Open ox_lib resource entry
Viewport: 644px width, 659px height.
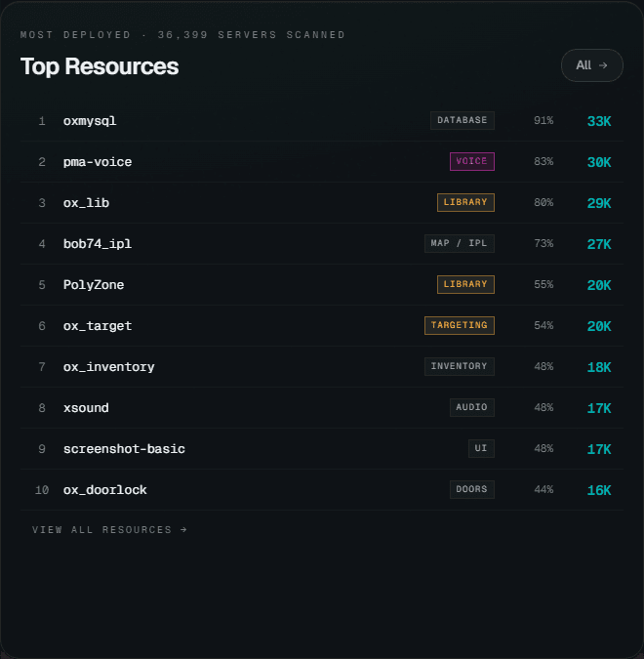point(322,203)
